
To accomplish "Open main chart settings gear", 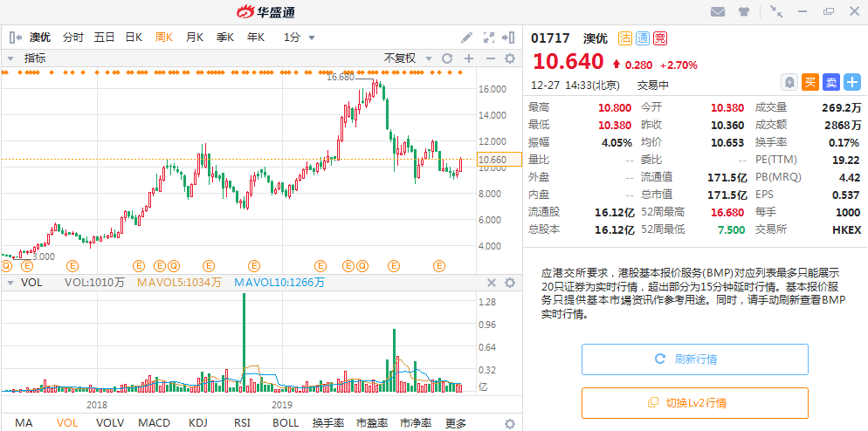I will click(510, 58).
